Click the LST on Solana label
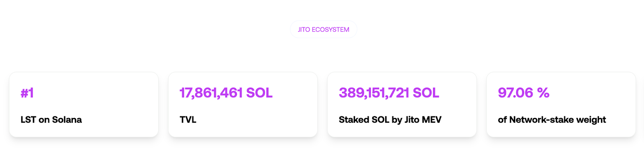 pos(51,119)
